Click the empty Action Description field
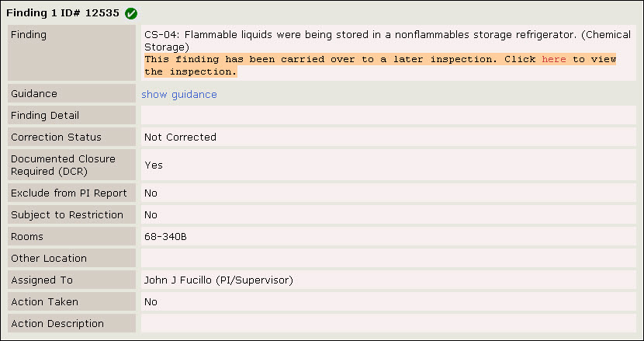 (389, 323)
